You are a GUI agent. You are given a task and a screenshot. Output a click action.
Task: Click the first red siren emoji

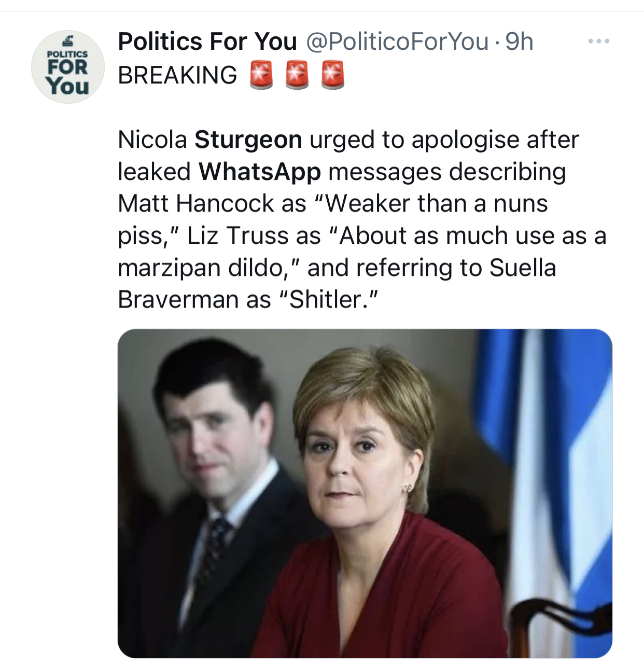tap(261, 75)
